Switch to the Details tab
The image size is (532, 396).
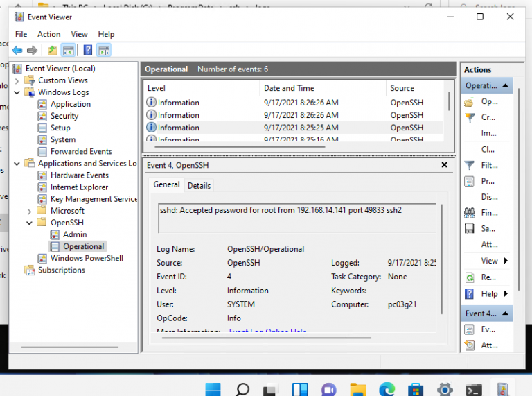click(199, 186)
